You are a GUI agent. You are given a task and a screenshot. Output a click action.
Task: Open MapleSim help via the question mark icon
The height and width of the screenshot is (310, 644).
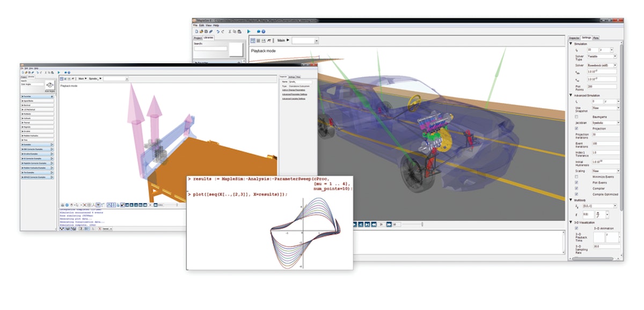coord(263,31)
